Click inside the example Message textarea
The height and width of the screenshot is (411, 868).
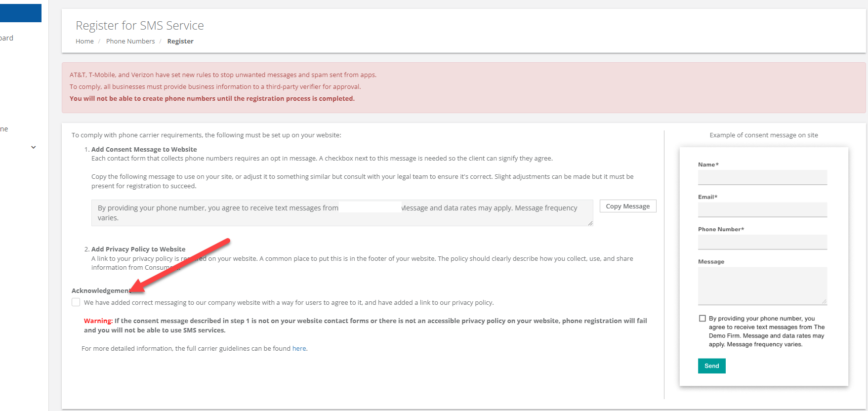pos(762,286)
